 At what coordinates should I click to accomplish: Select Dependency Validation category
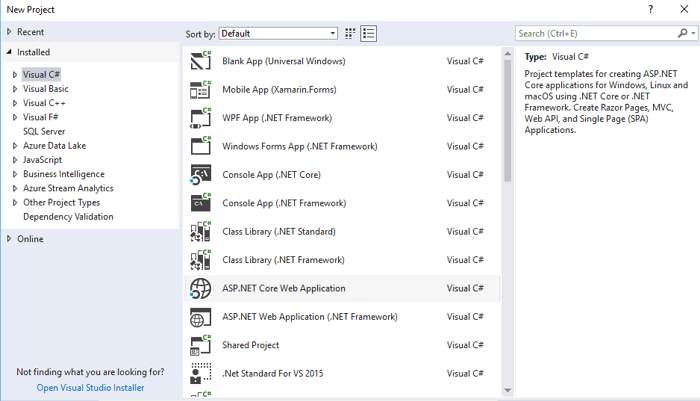tap(68, 217)
